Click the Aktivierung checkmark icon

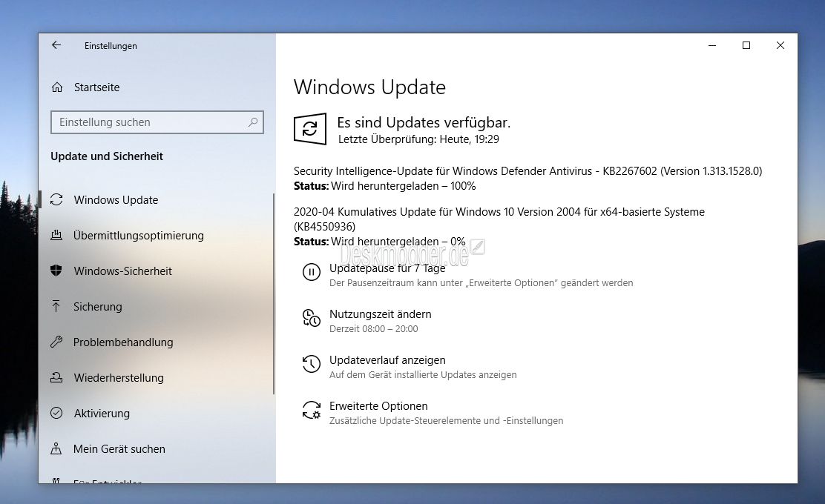56,413
